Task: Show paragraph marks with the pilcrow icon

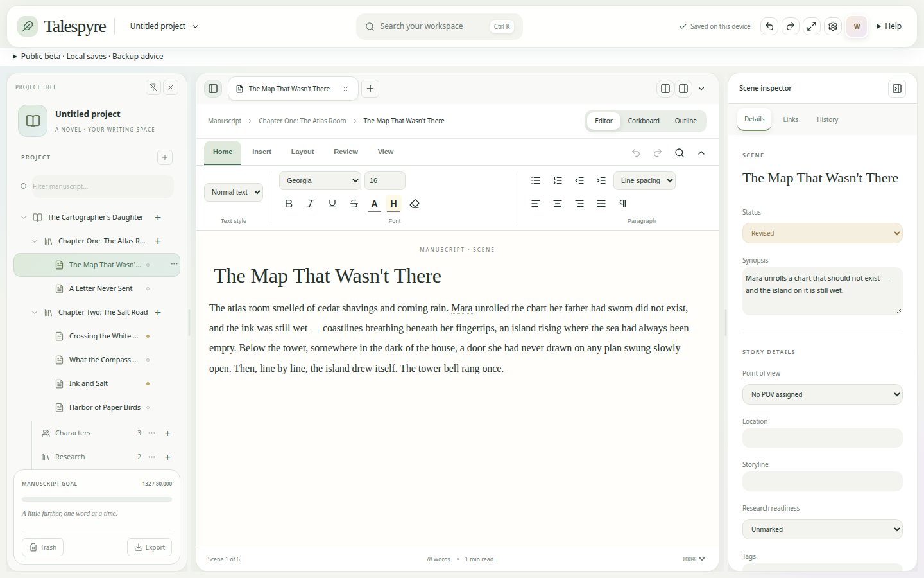Action: pos(623,204)
